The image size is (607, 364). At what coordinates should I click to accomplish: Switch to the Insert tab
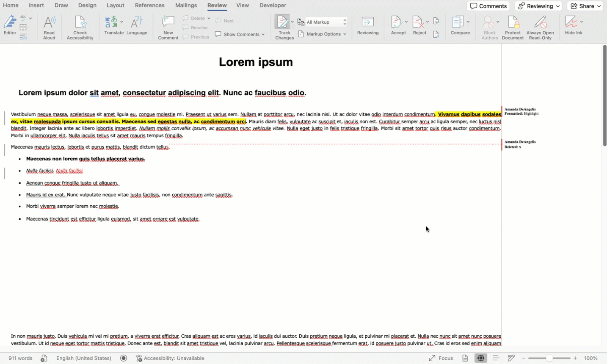pyautogui.click(x=36, y=6)
